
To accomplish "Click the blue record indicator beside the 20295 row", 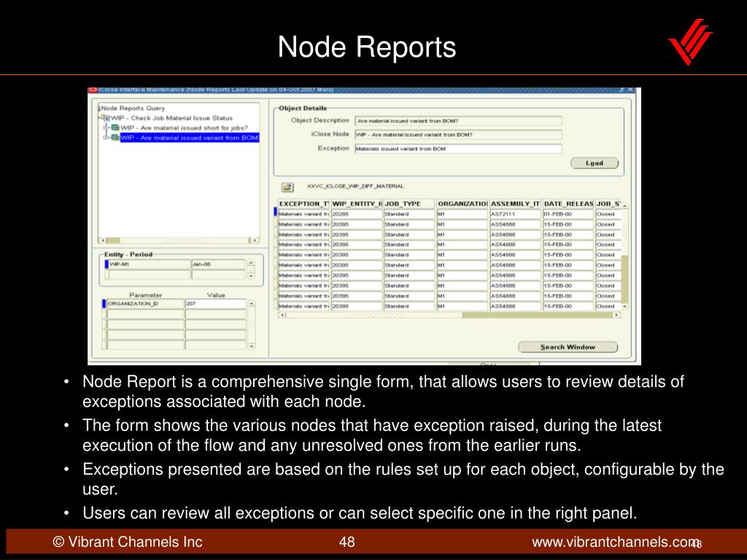I will (275, 211).
